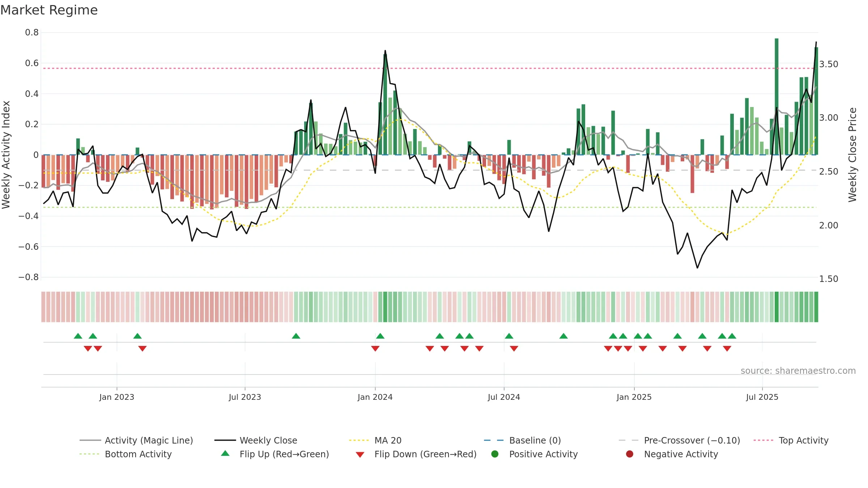Click the 'Weekly Activity Index' axis title
The image size is (868, 488).
tap(6, 155)
